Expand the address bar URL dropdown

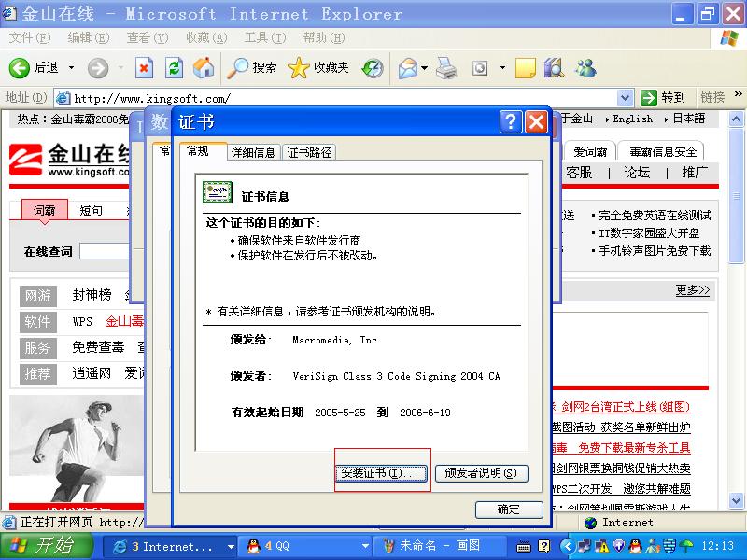tap(625, 99)
